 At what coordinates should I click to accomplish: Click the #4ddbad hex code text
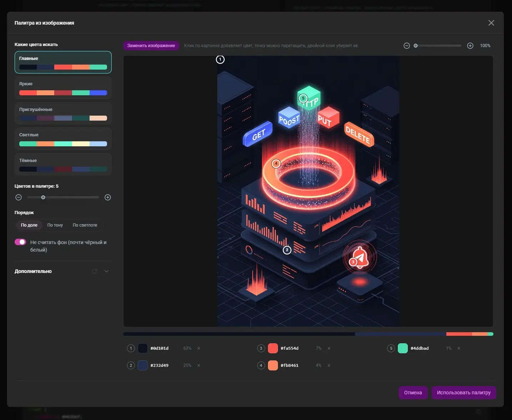(x=420, y=348)
